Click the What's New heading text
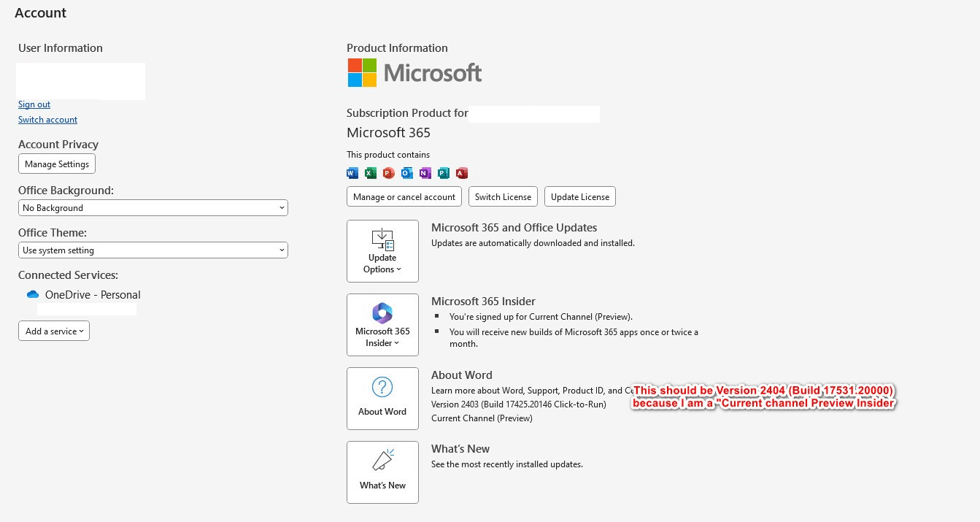980x522 pixels. (460, 449)
